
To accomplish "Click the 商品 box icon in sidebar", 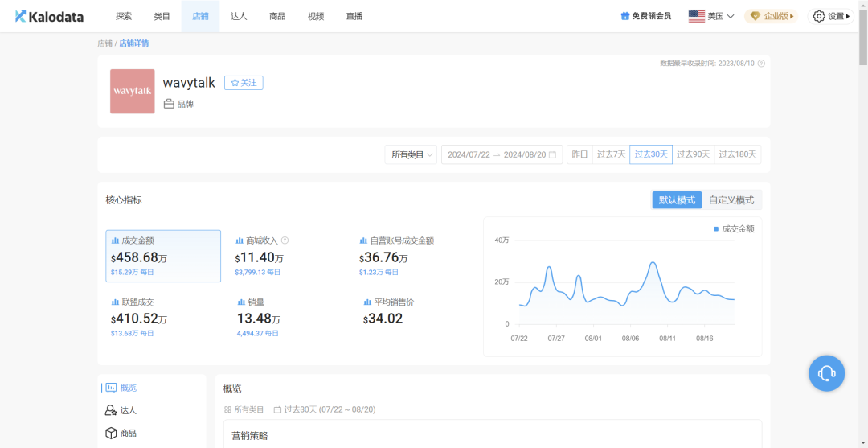I will (x=111, y=433).
